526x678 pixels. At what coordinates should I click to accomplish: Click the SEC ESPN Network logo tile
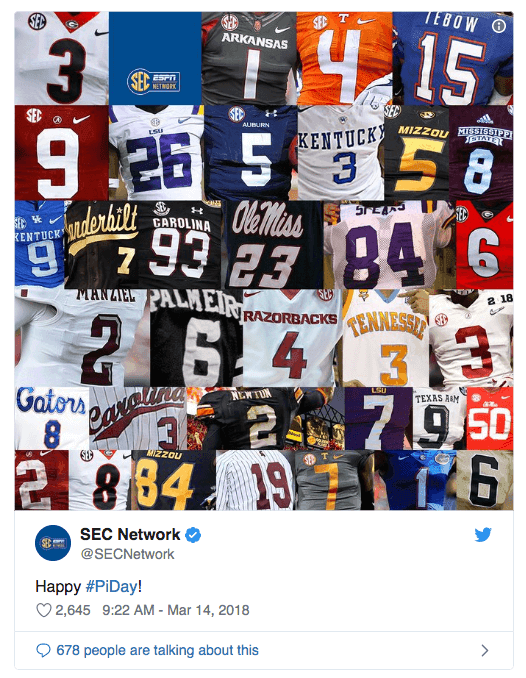coord(155,58)
